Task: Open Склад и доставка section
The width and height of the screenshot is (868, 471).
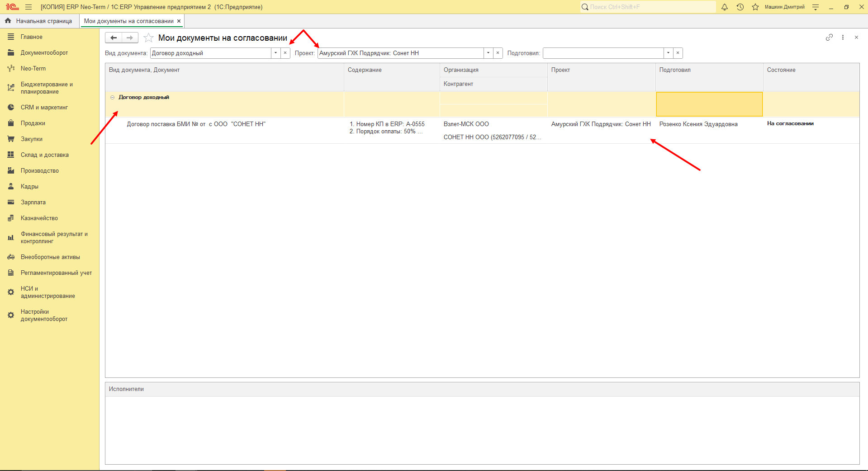Action: tap(50, 155)
